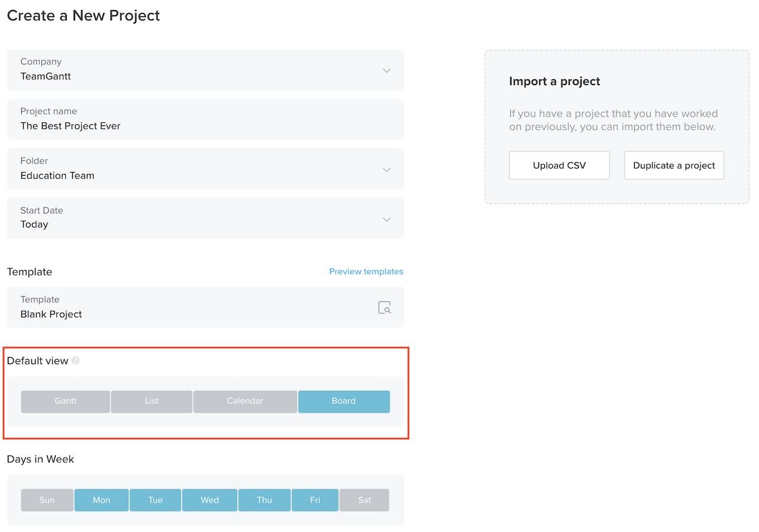Edit the Project name field
Viewport: 759px width, 532px height.
205,119
